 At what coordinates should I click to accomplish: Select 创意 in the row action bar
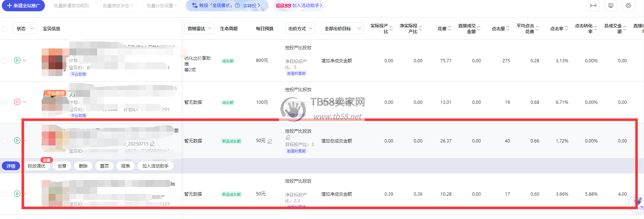point(62,166)
